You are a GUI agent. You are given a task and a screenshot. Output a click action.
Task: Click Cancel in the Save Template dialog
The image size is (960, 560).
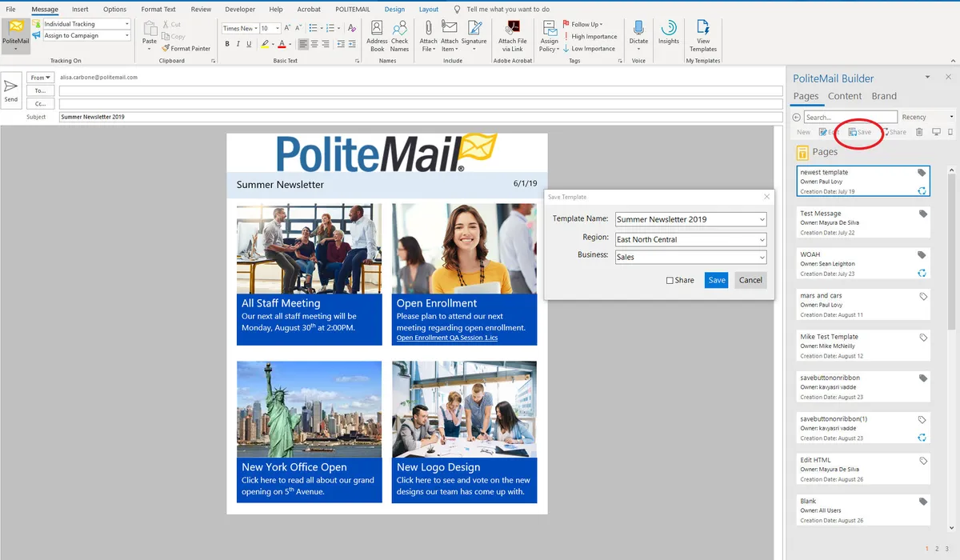click(x=750, y=280)
